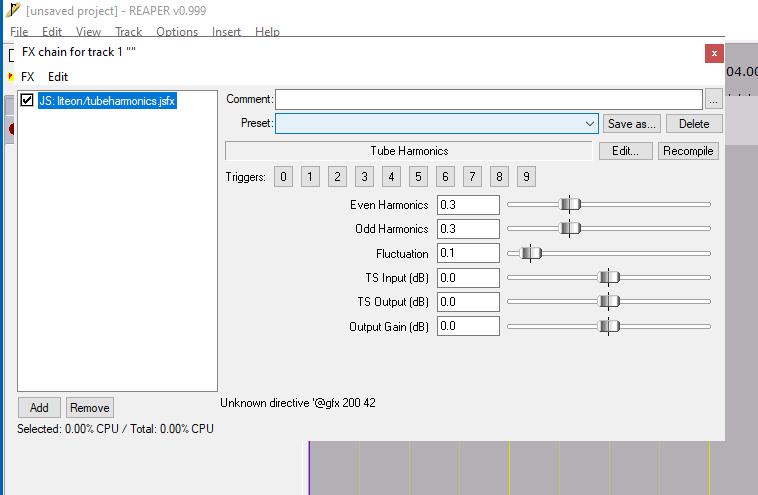
Task: Click the REAPER app icon in title bar
Action: click(x=12, y=9)
